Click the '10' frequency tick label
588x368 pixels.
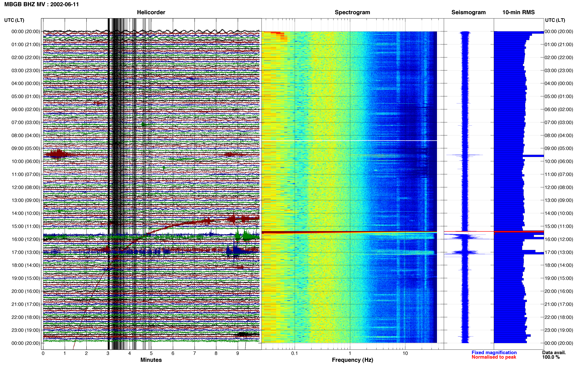(405, 353)
